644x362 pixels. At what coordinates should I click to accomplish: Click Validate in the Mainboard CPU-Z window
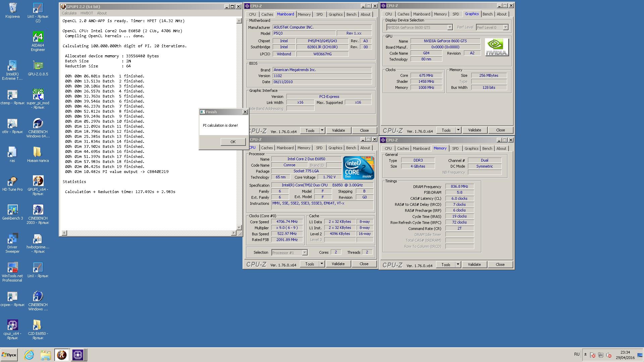pyautogui.click(x=338, y=130)
